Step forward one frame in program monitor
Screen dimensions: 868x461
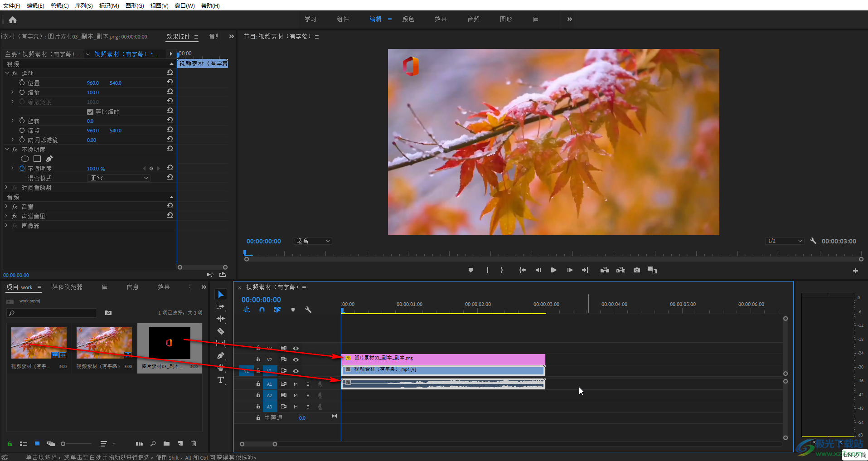[570, 270]
